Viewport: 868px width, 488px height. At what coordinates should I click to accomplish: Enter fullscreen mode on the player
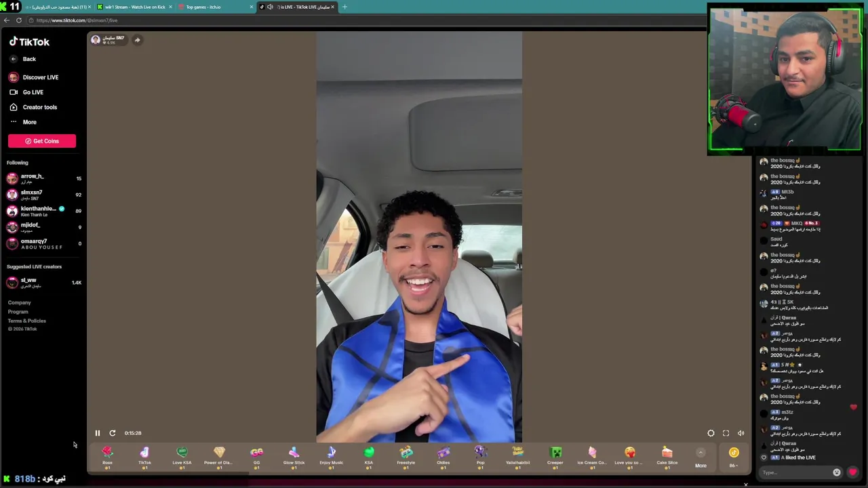726,433
